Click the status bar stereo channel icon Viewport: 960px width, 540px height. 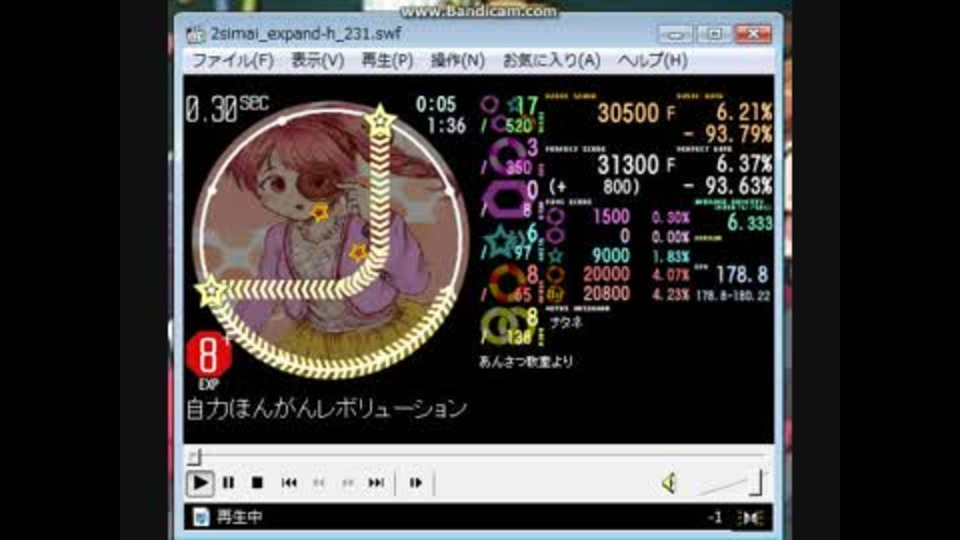coord(751,518)
